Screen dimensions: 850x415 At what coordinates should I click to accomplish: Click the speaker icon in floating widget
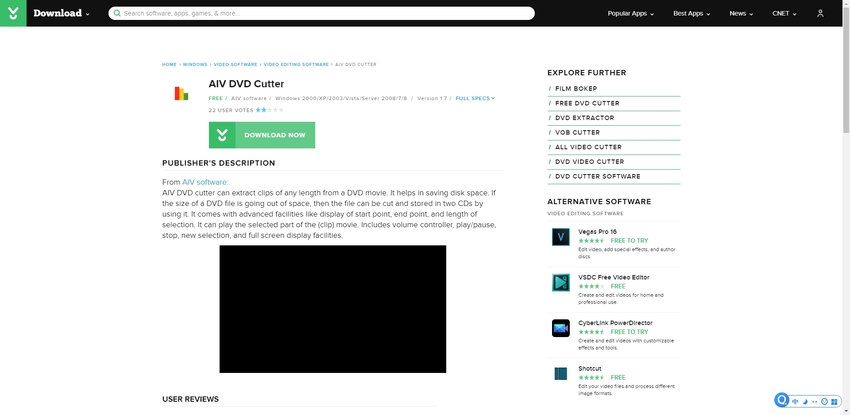tap(795, 401)
